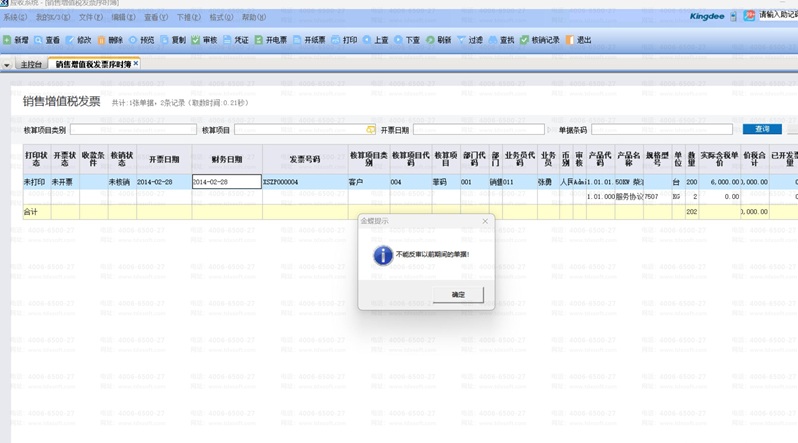Click the 服务协议 product cell

pyautogui.click(x=629, y=197)
